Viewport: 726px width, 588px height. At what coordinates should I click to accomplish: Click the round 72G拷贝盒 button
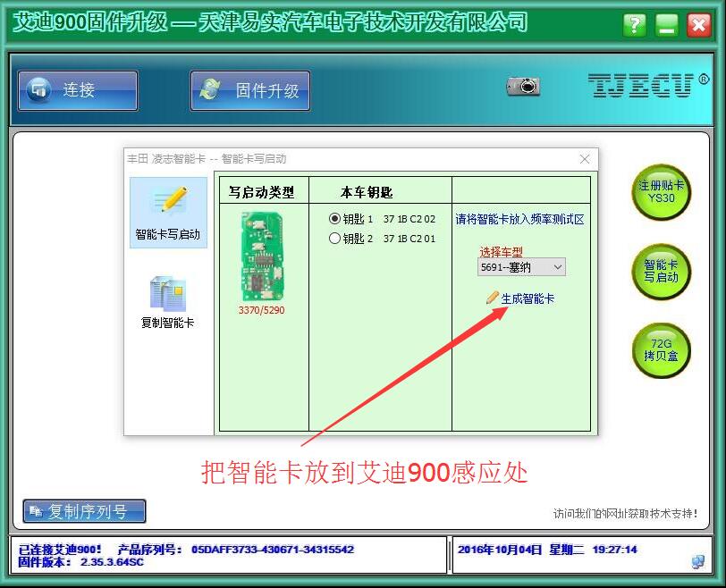[x=662, y=350]
